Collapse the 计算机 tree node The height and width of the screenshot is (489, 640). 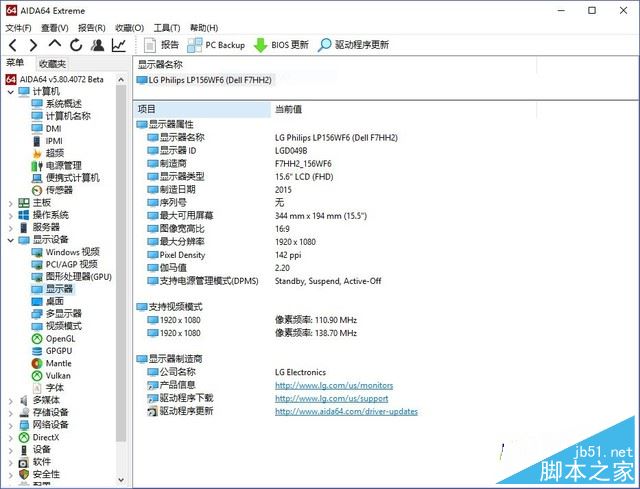(11, 92)
